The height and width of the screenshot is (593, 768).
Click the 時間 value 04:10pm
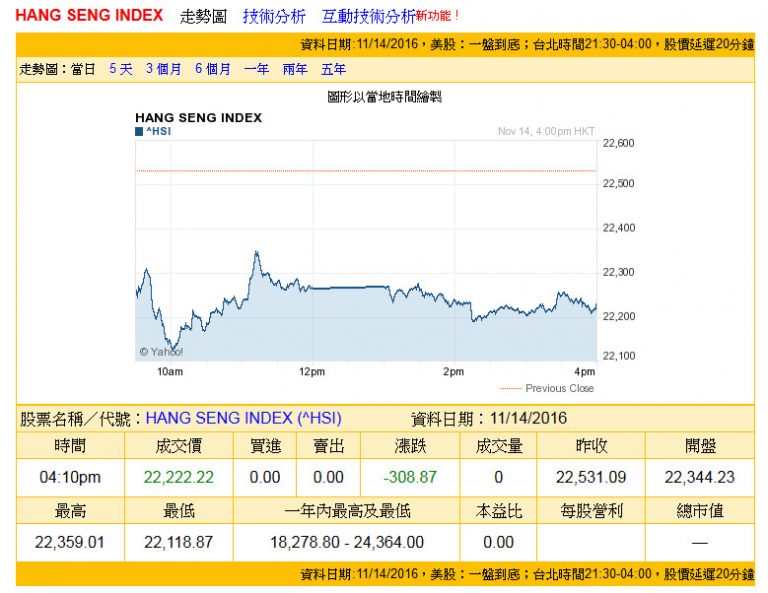click(70, 477)
